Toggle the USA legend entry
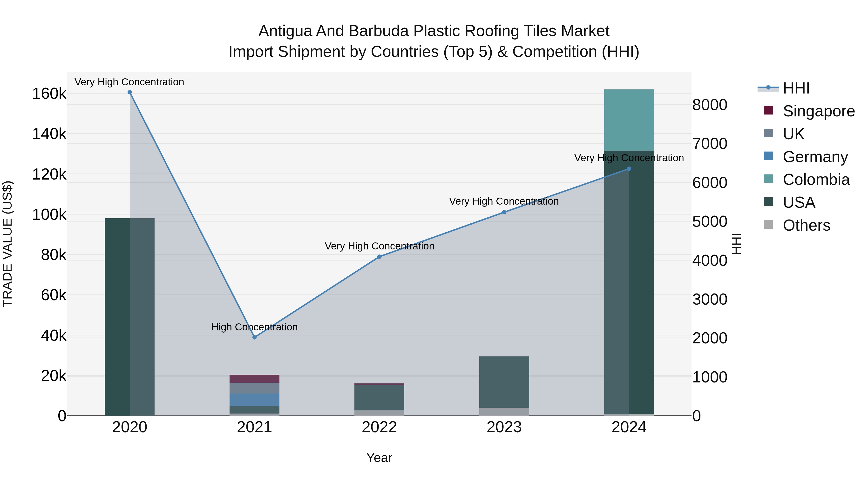Screen dimensions: 868x488 [x=789, y=202]
